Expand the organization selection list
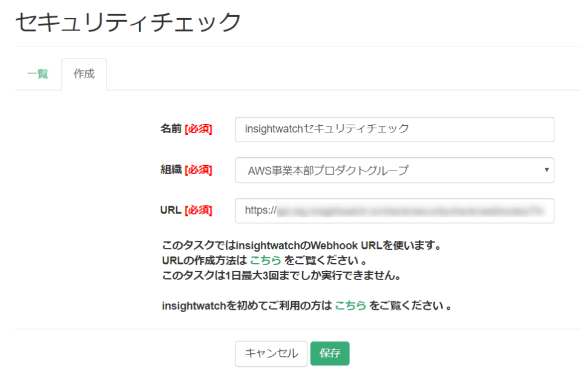 tap(394, 170)
